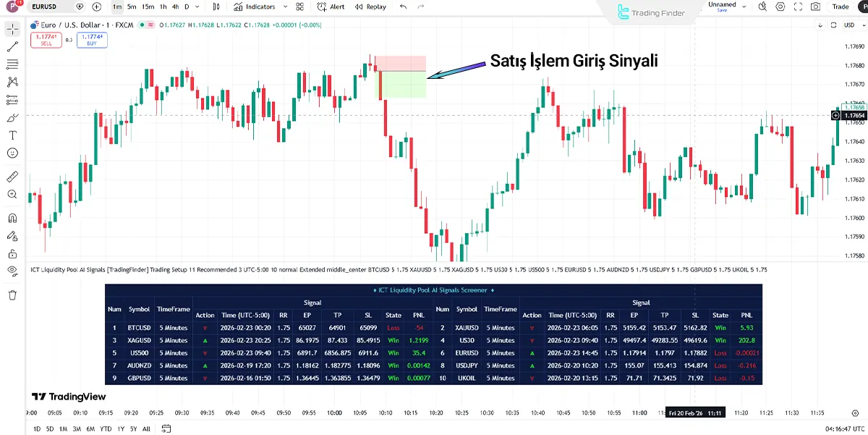Open the emoji icons tool

12,153
